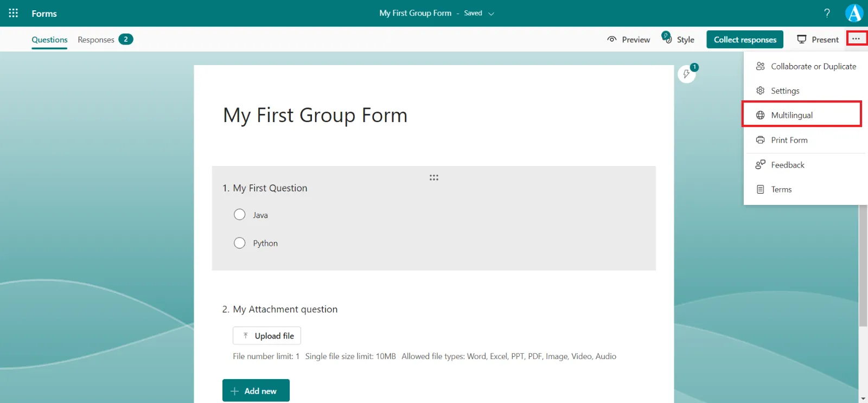Expand the form title dropdown chevron
The width and height of the screenshot is (868, 403).
click(x=491, y=14)
